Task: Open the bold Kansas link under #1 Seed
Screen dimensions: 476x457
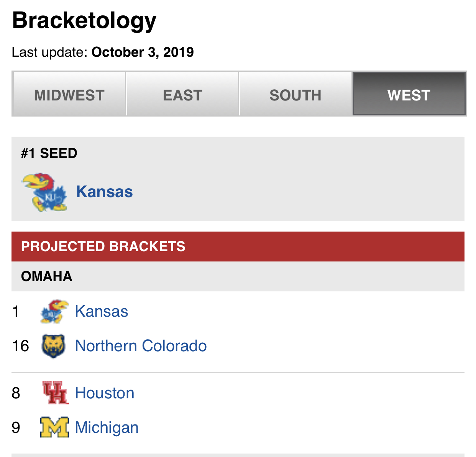Action: click(x=104, y=191)
